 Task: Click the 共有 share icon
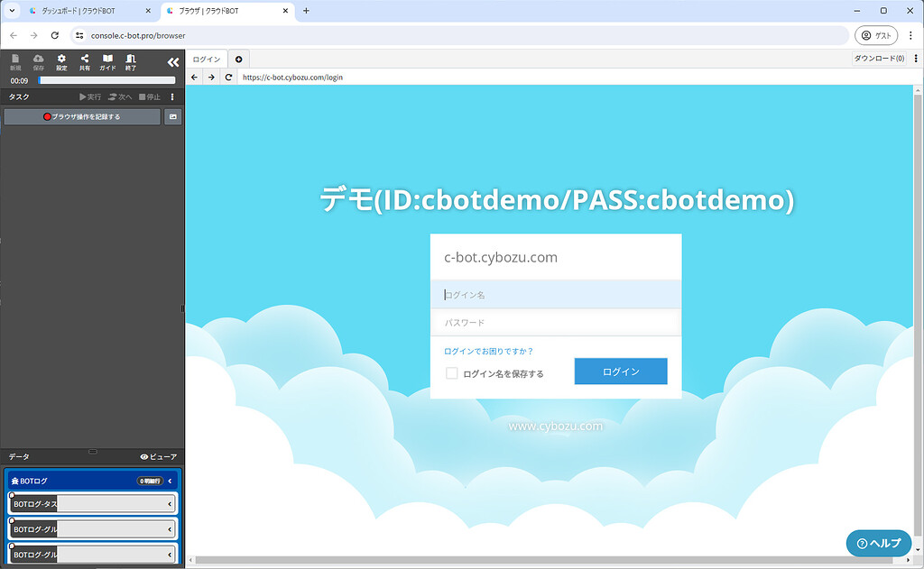tap(85, 61)
